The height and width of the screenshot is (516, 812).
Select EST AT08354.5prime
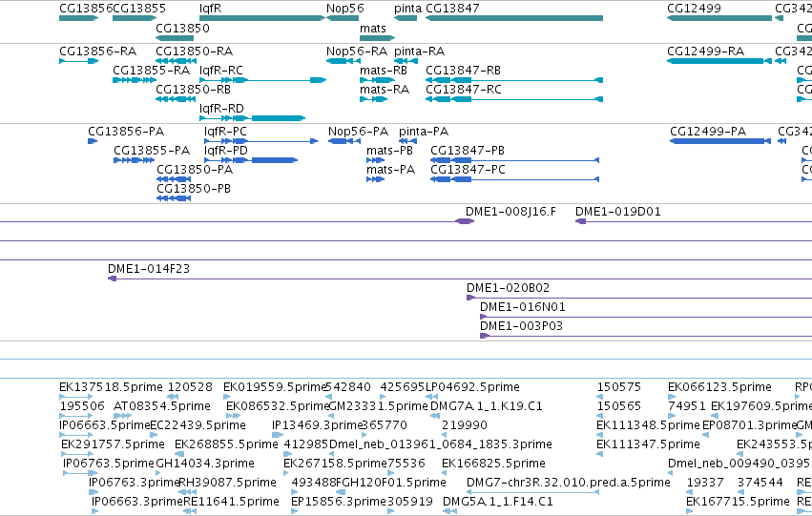coord(123,416)
